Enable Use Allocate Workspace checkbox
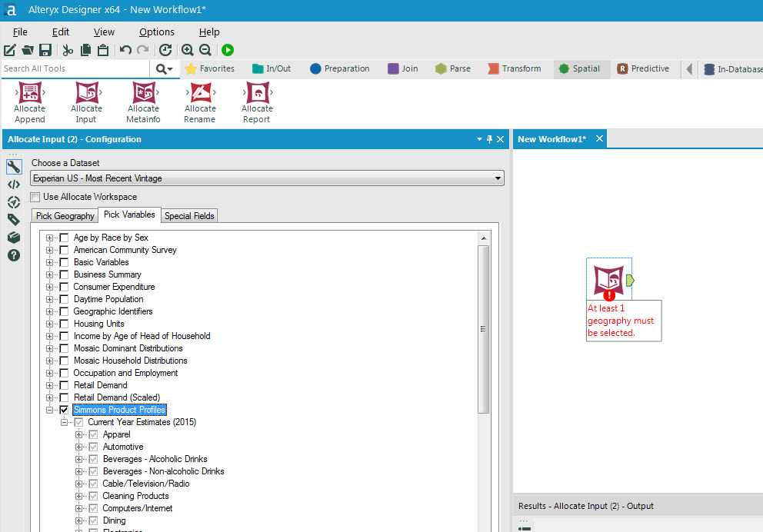Screen dimensions: 763x532 click(x=35, y=197)
